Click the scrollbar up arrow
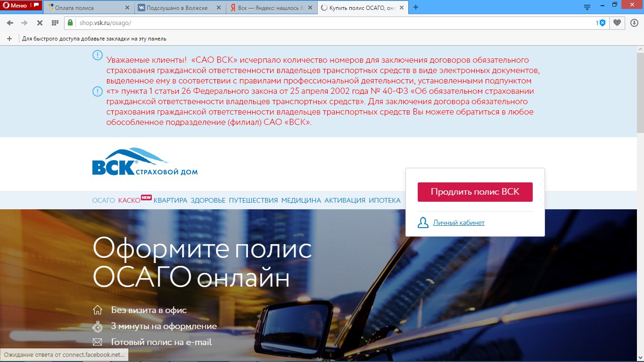Image resolution: width=644 pixels, height=362 pixels. (640, 49)
